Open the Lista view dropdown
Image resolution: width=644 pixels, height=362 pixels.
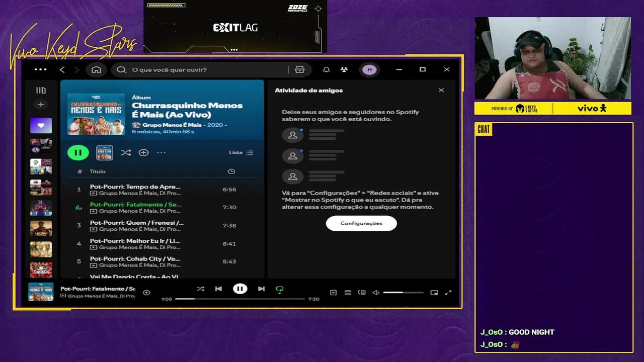[x=241, y=152]
